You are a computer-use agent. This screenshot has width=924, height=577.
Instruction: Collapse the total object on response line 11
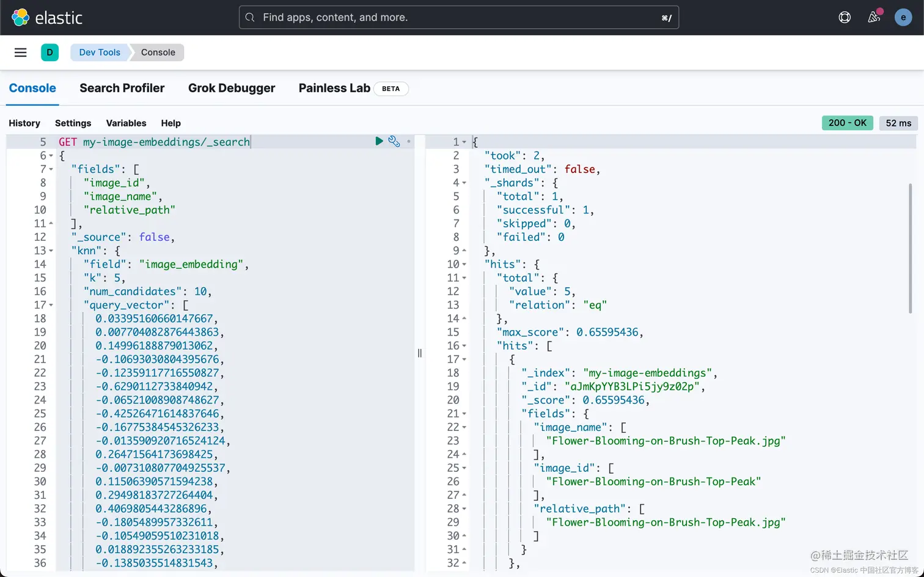464,278
